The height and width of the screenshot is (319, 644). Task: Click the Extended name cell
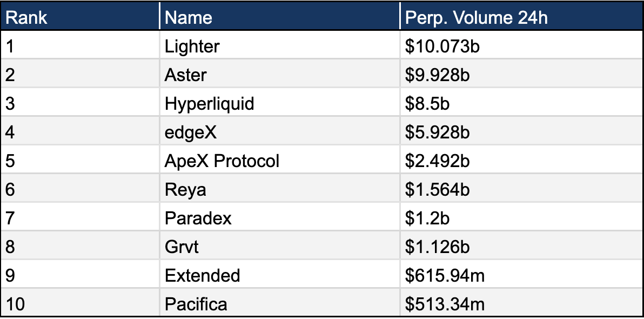click(202, 276)
